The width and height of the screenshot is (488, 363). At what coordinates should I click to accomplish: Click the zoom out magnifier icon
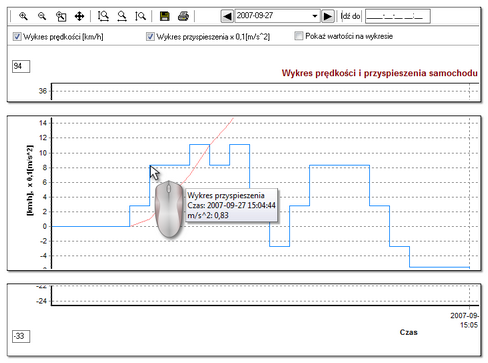[x=42, y=16]
